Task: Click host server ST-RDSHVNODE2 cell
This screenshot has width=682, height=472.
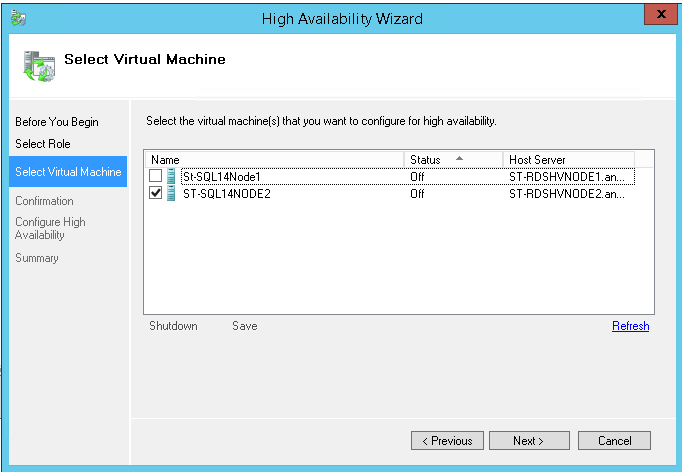Action: tap(567, 194)
